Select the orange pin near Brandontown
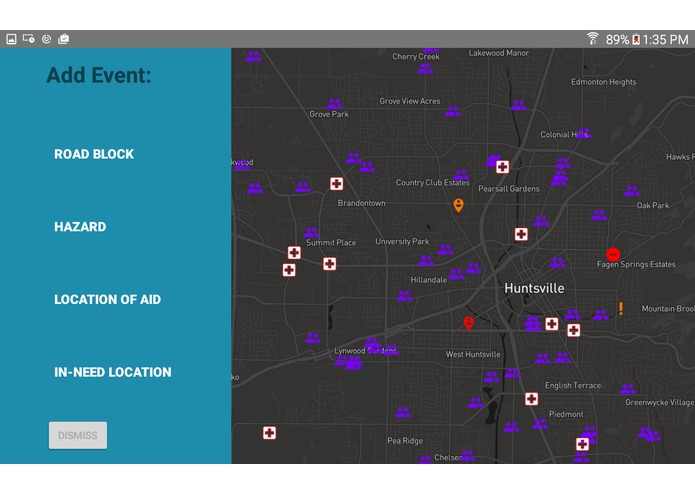 point(458,205)
